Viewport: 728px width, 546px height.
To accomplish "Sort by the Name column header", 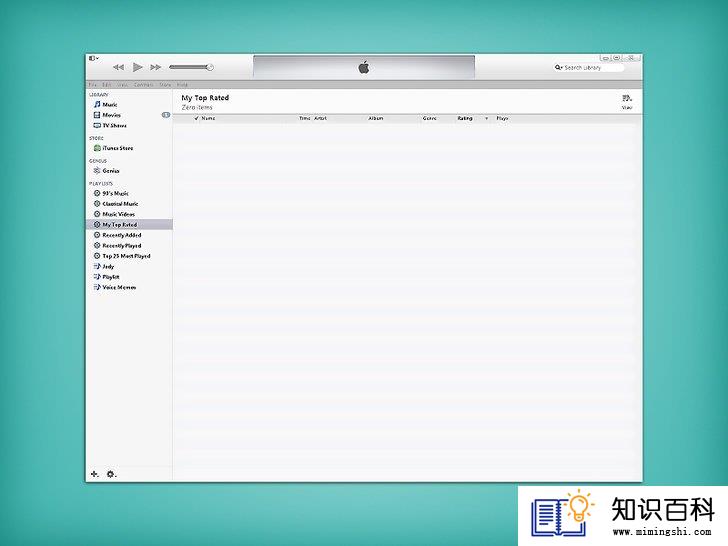I will pyautogui.click(x=208, y=118).
